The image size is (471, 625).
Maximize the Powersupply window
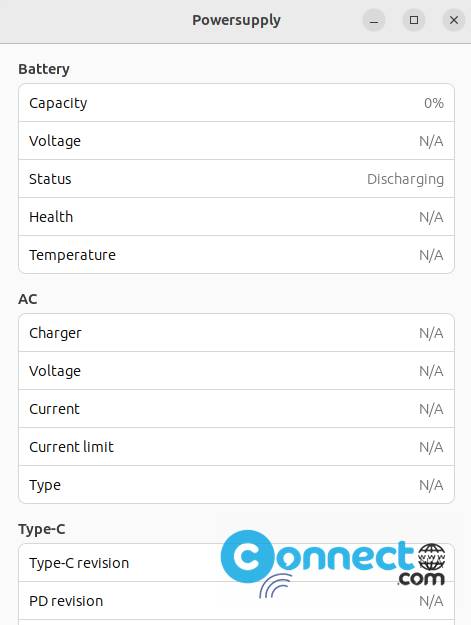click(414, 20)
